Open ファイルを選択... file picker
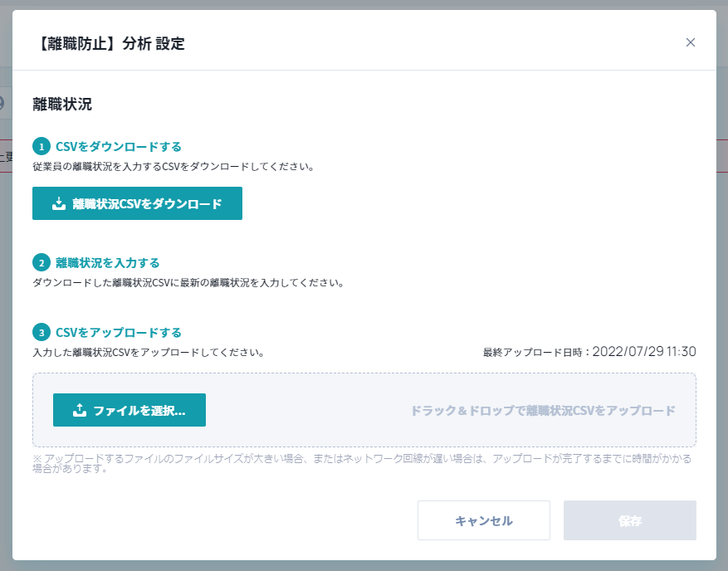 (x=129, y=410)
